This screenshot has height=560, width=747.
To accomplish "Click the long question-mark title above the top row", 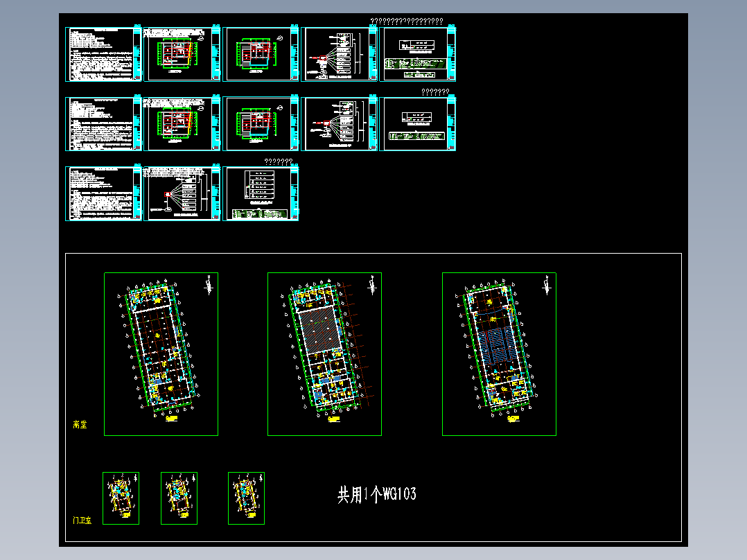I will 407,21.
